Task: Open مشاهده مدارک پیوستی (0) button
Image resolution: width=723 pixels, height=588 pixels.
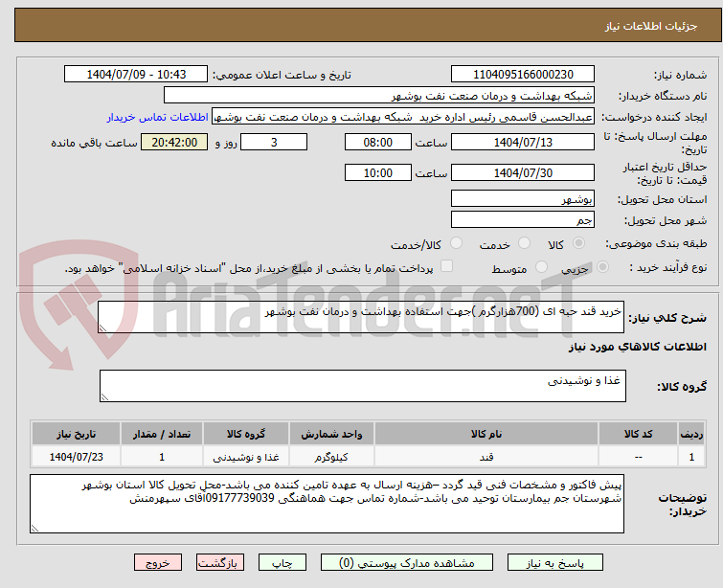Action: click(x=407, y=563)
